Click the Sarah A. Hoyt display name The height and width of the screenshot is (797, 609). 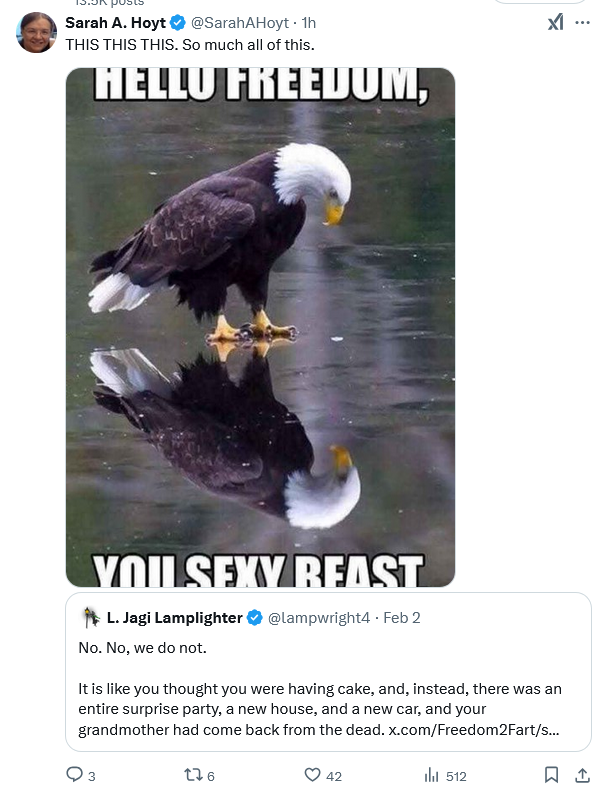coord(115,23)
